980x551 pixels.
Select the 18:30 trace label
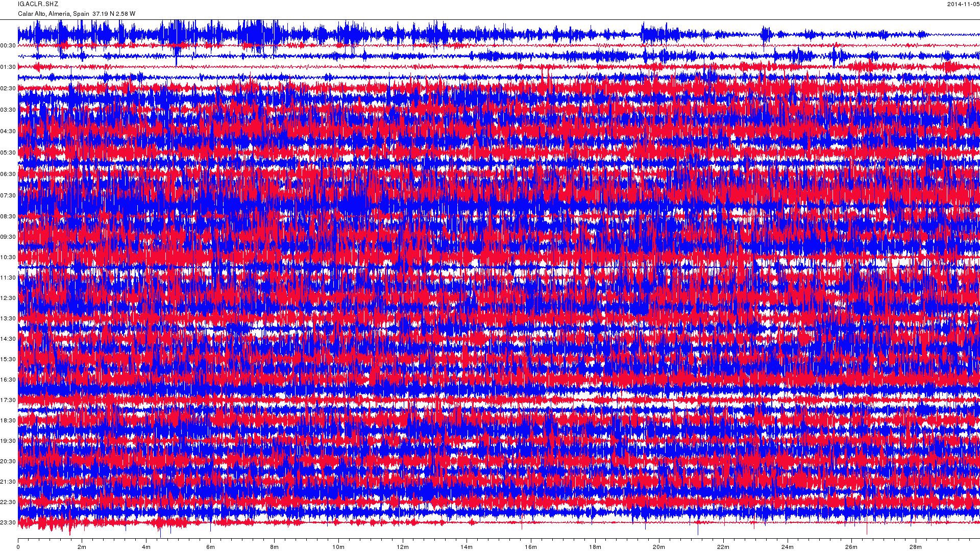click(8, 421)
